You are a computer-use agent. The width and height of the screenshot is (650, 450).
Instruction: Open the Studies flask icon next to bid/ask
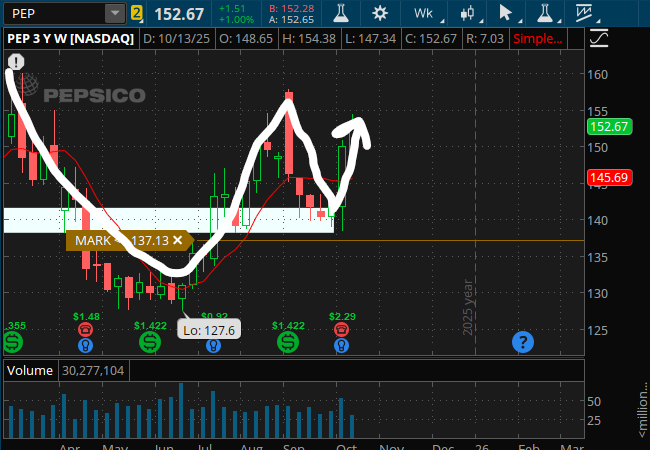click(x=340, y=13)
